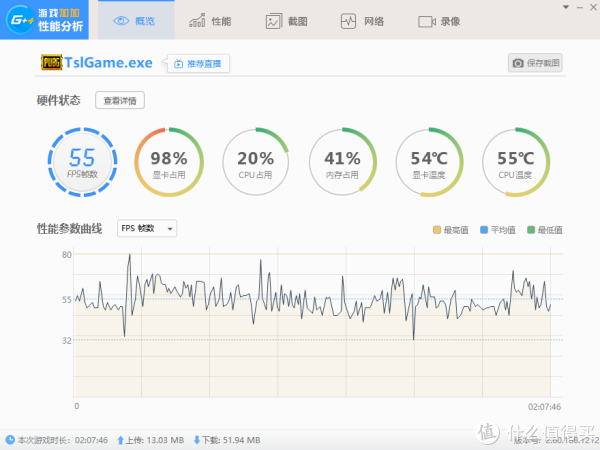
Task: Click the 02:07:46 chart end time
Action: (544, 407)
